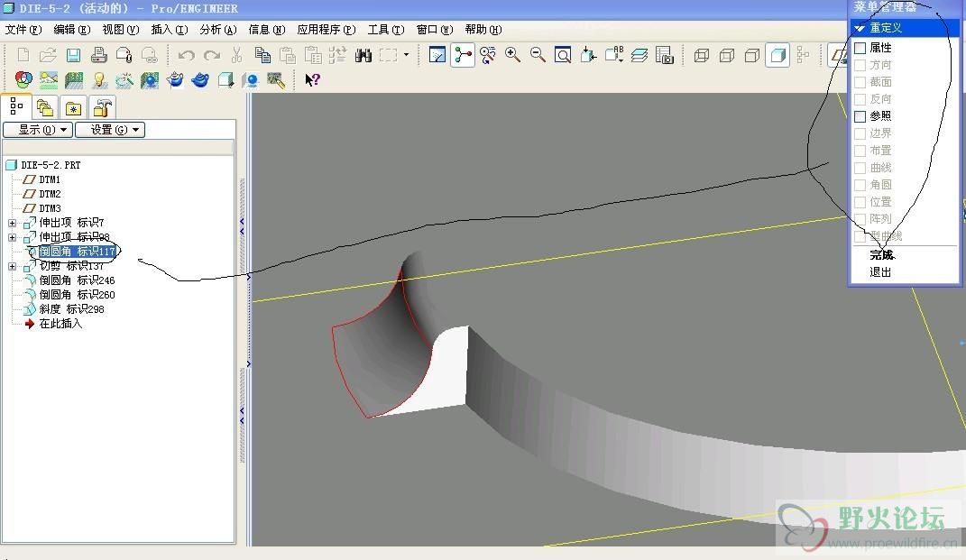Toggle the 重定义 checked menu entry
966x560 pixels.
pos(904,28)
